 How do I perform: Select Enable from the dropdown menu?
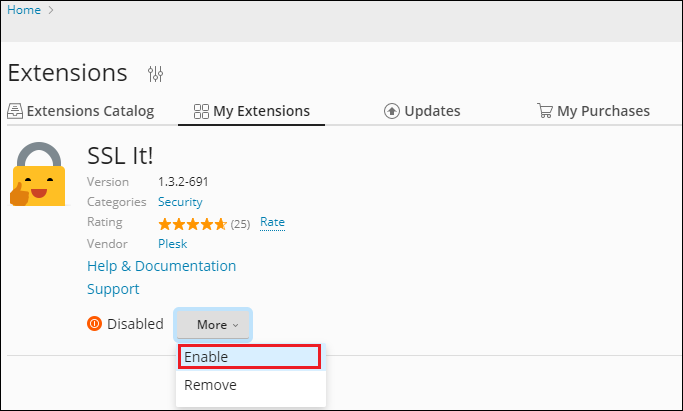[250, 357]
